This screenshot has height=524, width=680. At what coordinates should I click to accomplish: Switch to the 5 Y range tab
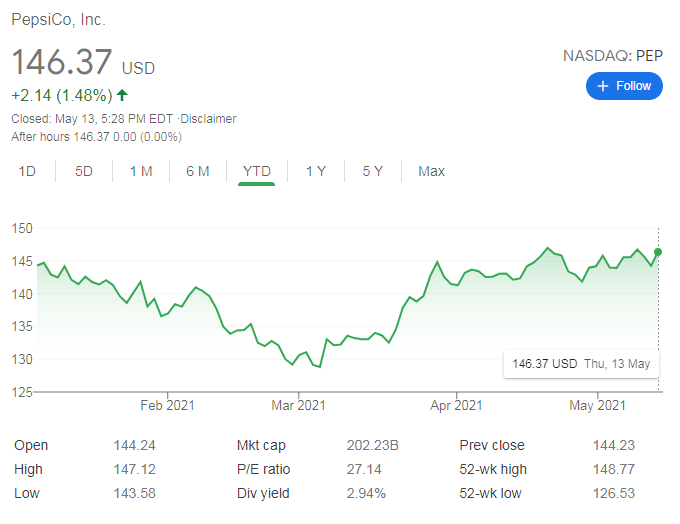click(373, 171)
